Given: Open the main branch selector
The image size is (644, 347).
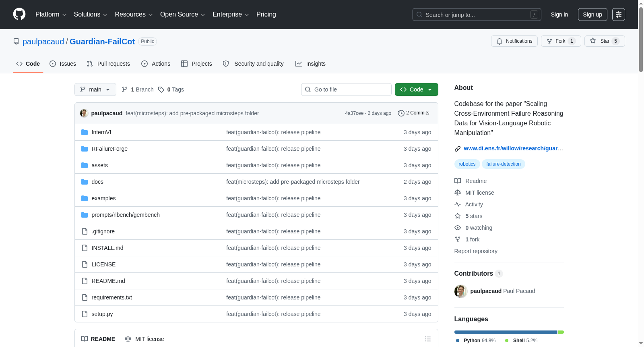Looking at the screenshot, I should (x=95, y=89).
